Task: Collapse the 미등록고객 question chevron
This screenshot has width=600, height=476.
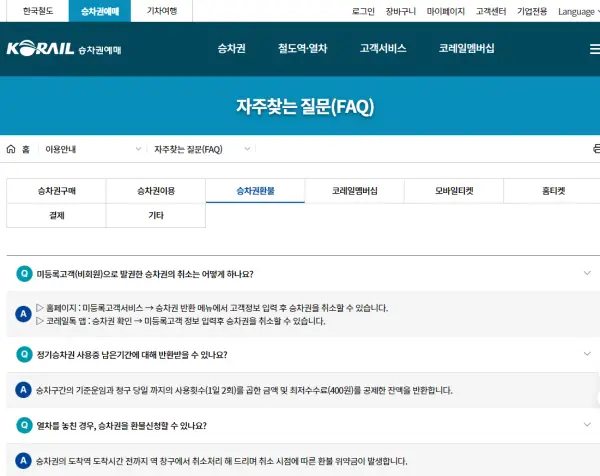Action: click(x=587, y=273)
